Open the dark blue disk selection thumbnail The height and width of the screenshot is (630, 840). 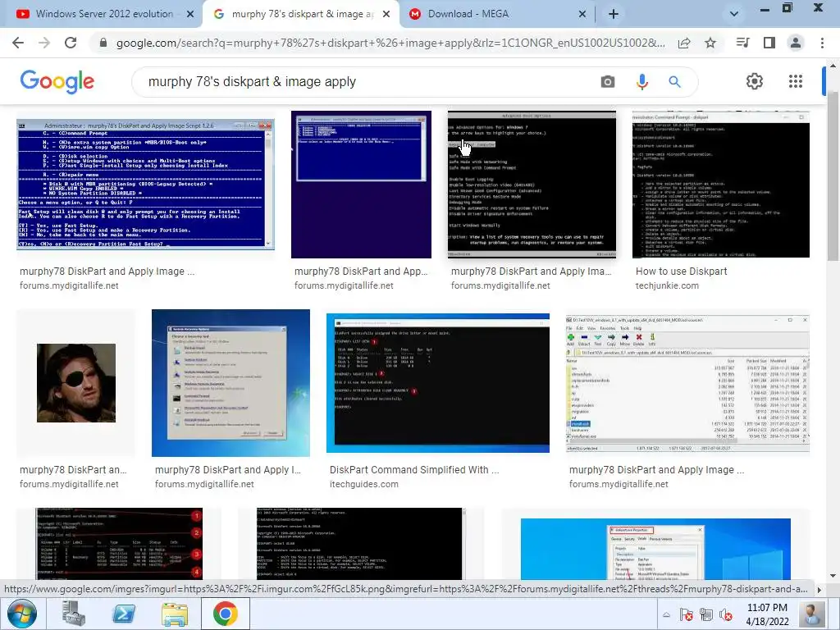click(361, 185)
